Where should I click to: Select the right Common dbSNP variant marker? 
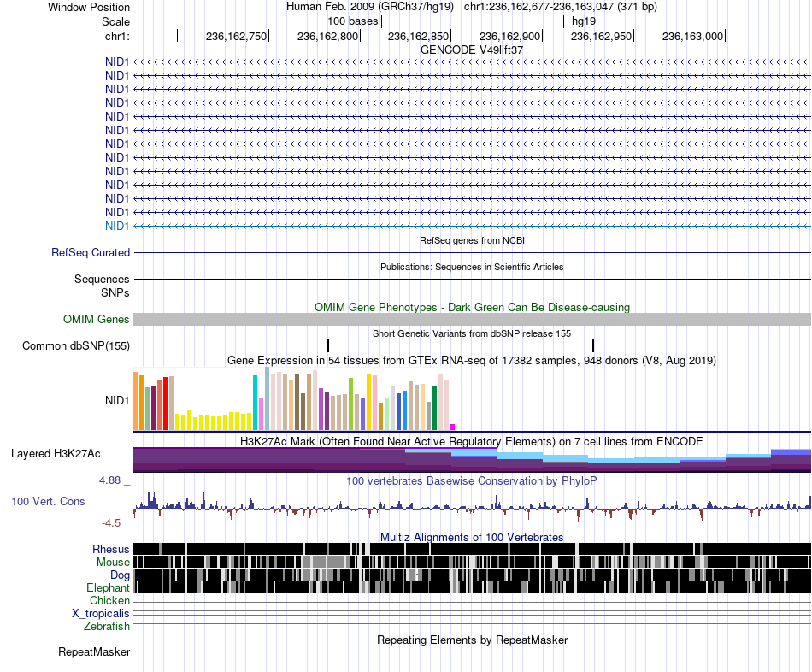[x=593, y=345]
